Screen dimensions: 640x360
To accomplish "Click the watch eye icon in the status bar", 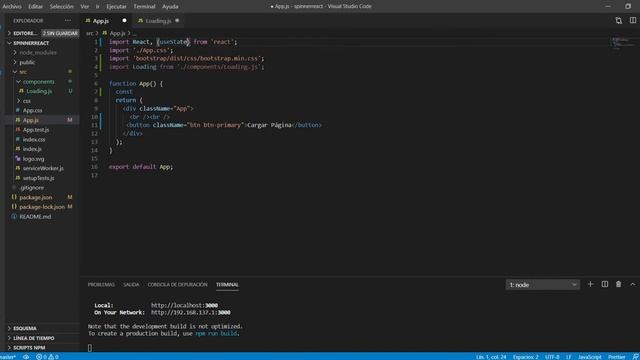I will (26, 357).
